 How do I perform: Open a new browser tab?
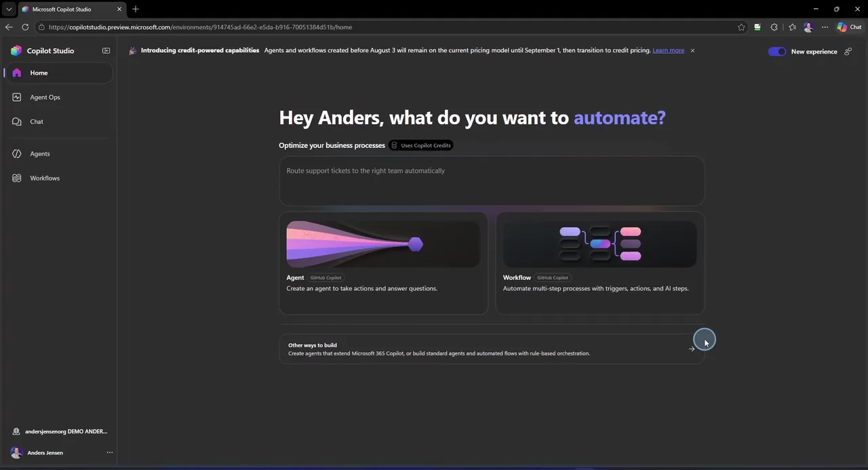136,9
